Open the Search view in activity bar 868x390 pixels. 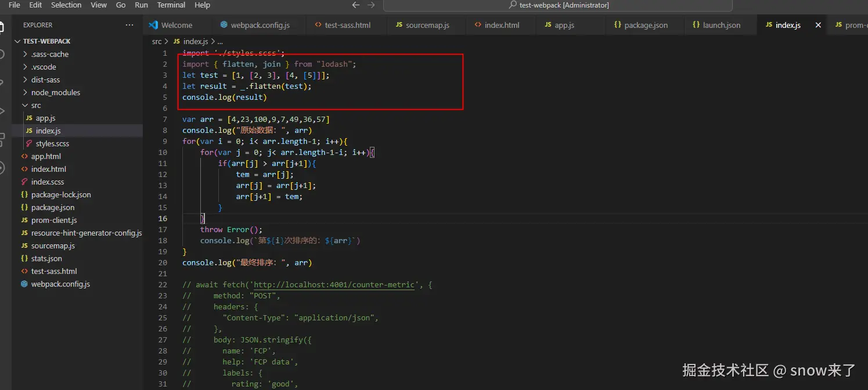2,54
